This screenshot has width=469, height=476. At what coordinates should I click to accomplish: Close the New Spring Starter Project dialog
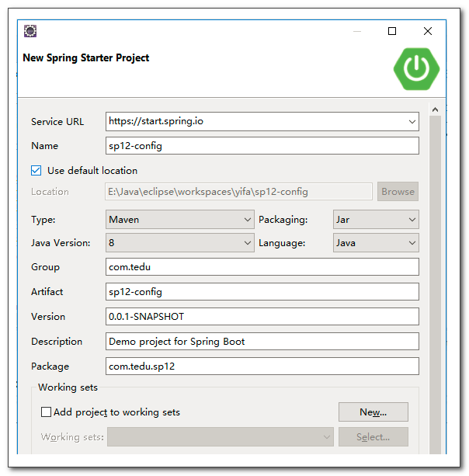pos(427,31)
